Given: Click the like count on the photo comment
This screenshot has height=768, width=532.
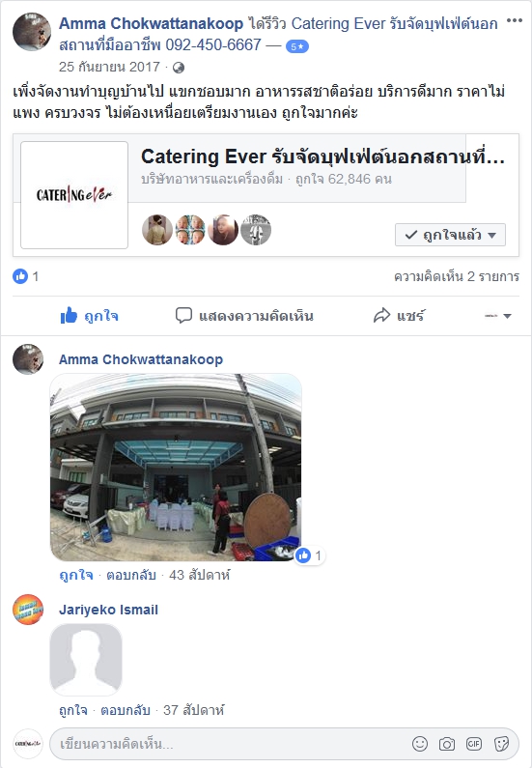Looking at the screenshot, I should pos(310,555).
